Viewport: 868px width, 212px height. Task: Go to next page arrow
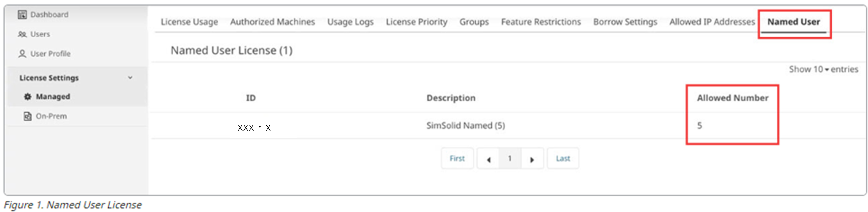[x=532, y=159]
